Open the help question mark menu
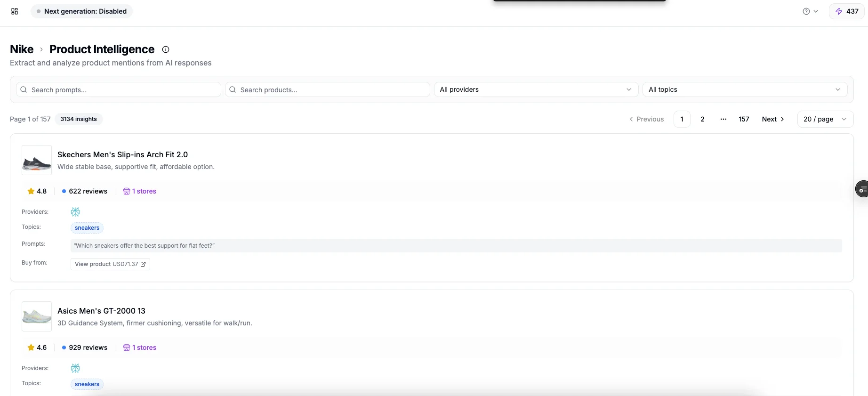 coord(810,11)
